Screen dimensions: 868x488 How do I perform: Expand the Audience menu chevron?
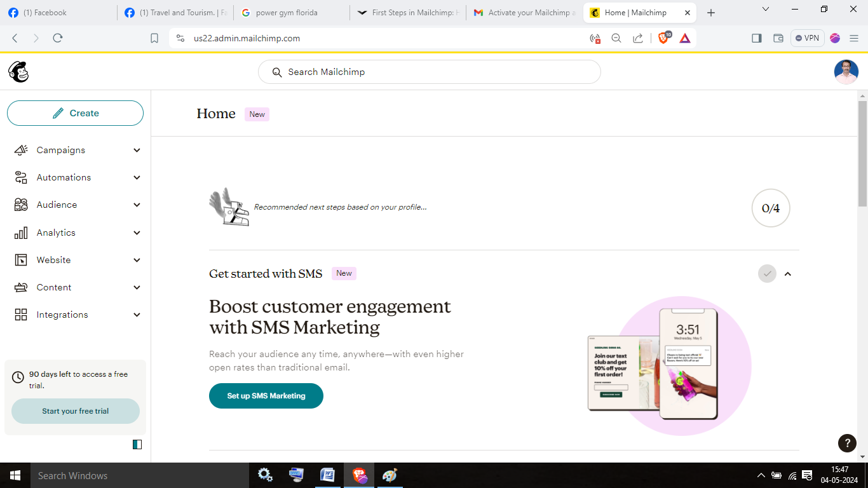pos(137,205)
